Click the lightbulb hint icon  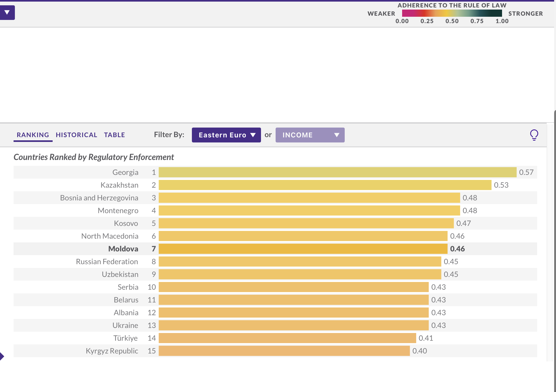(534, 135)
